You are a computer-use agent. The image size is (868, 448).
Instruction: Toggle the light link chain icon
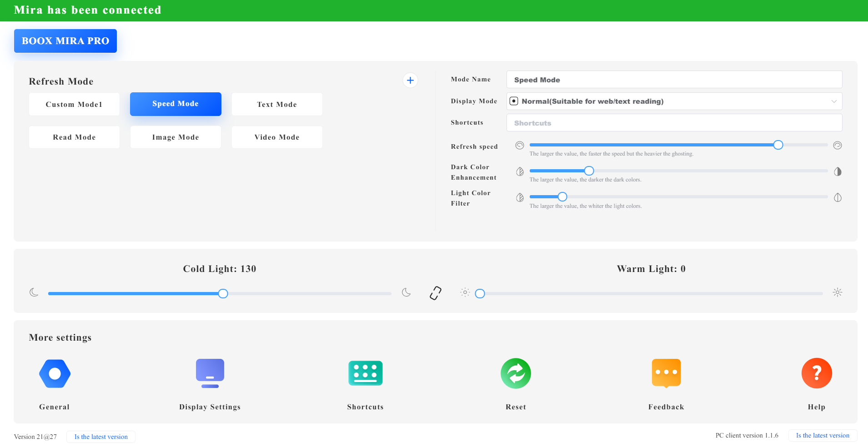pos(436,293)
